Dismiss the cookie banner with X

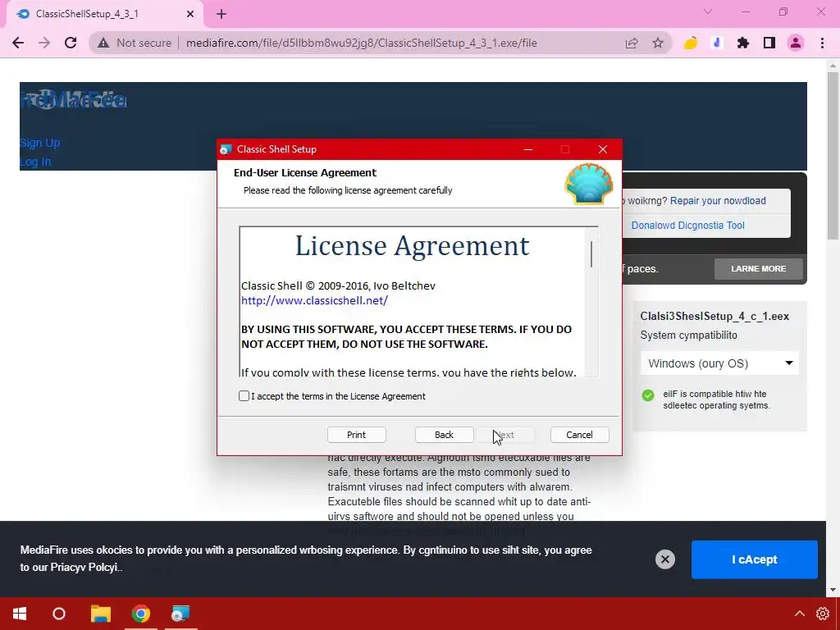point(664,559)
